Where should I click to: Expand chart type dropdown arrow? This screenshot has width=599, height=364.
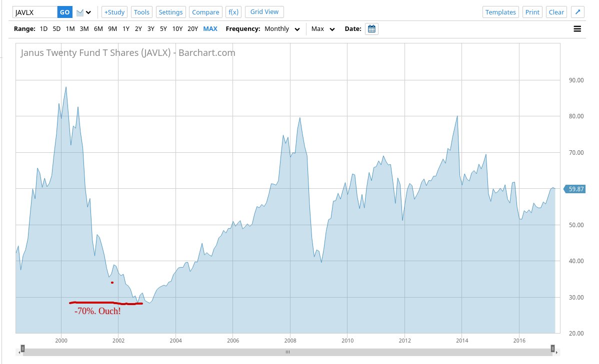[88, 12]
